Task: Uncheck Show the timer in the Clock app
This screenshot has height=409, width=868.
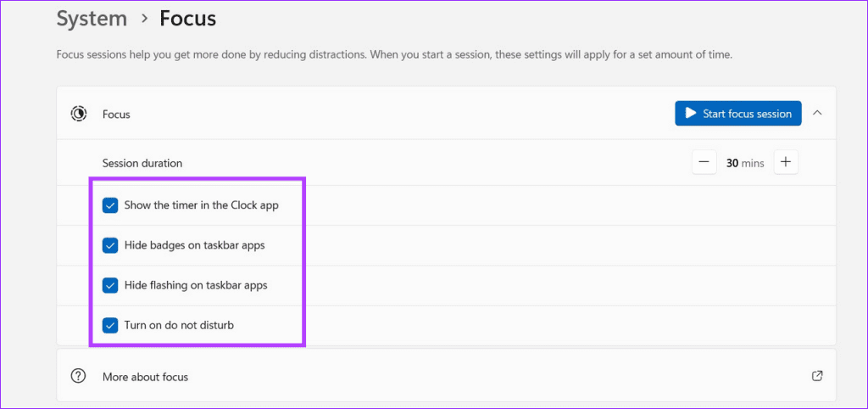Action: (110, 205)
